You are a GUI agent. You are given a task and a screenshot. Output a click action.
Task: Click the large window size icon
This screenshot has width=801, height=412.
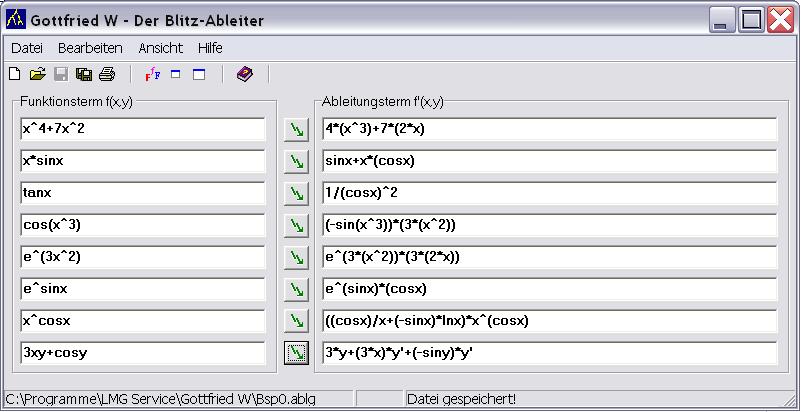[198, 74]
